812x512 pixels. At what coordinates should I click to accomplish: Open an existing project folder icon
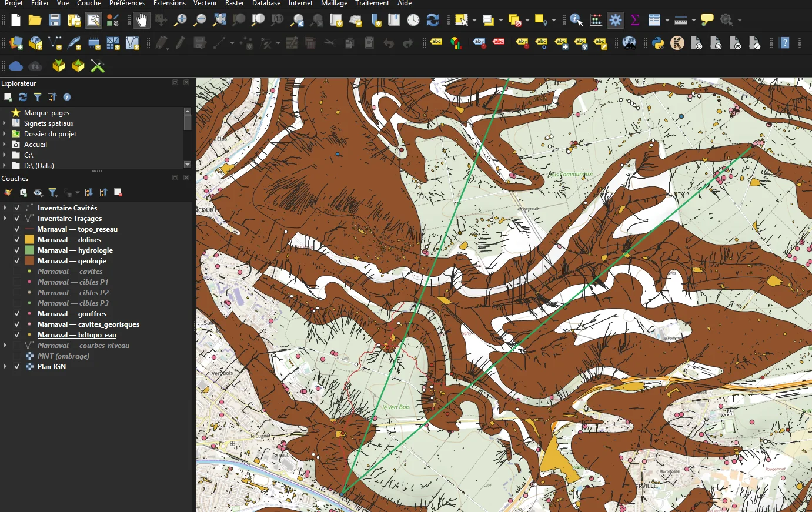click(x=35, y=21)
